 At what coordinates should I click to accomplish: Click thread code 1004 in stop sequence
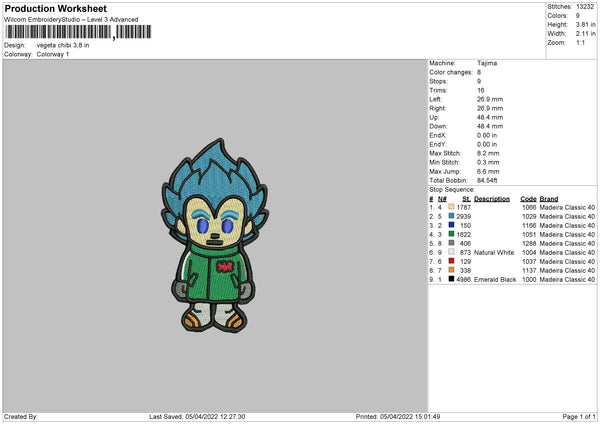[x=529, y=253]
